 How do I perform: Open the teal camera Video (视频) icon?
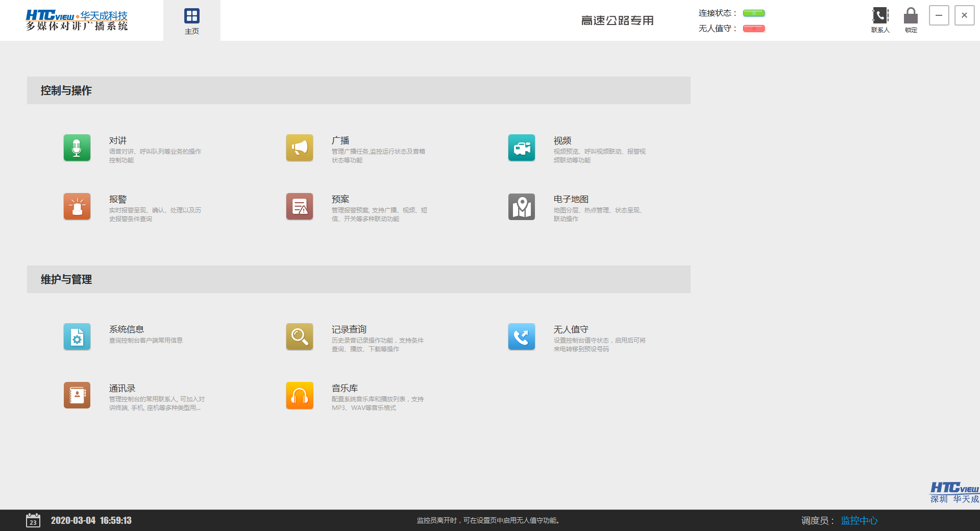coord(522,148)
